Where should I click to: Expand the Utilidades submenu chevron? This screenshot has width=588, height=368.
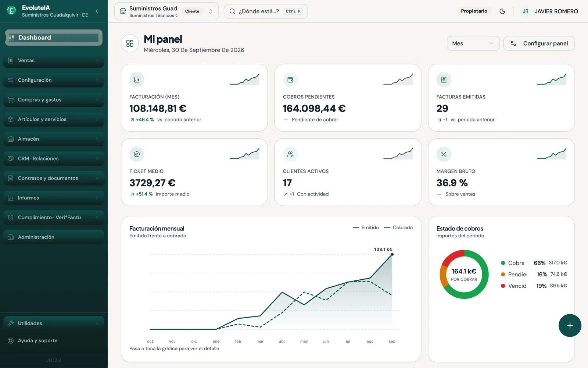click(97, 323)
